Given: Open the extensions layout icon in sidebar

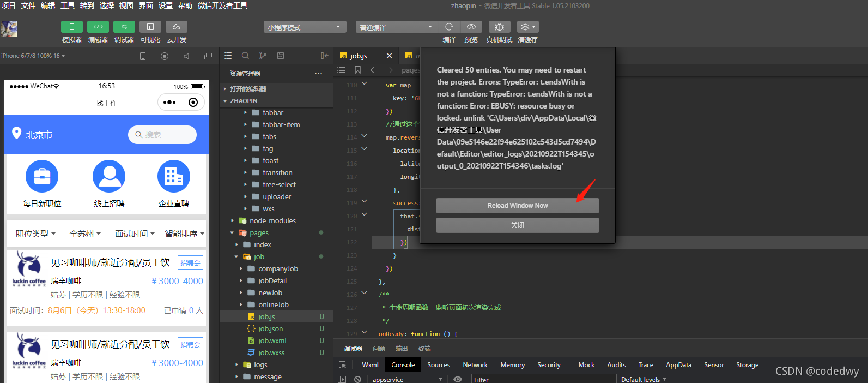Looking at the screenshot, I should pos(281,56).
